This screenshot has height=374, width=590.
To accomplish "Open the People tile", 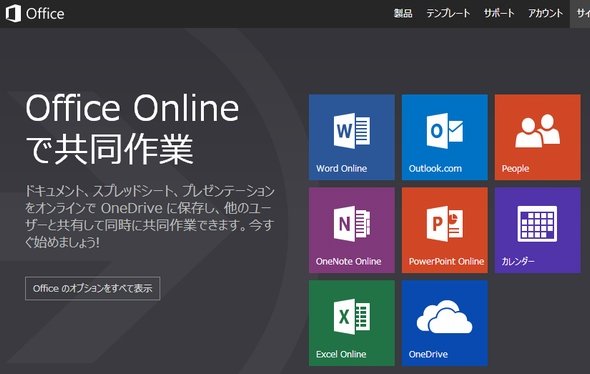I will [x=537, y=137].
